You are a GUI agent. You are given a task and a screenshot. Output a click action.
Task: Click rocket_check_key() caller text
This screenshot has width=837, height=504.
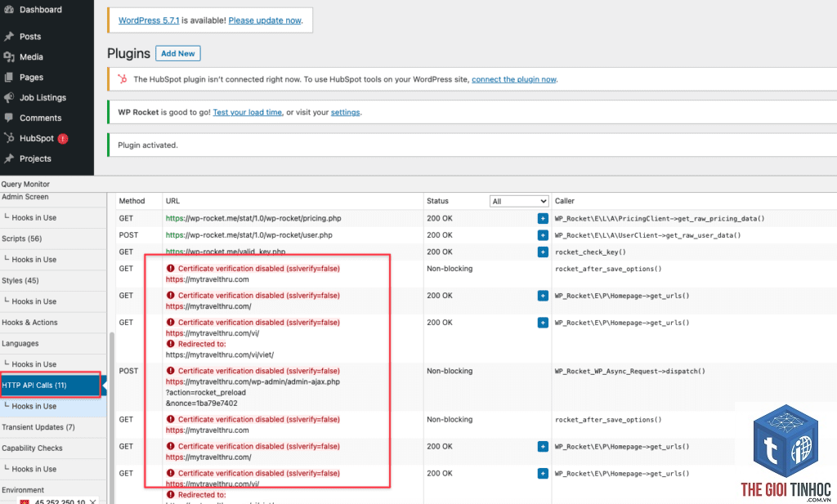[590, 252]
